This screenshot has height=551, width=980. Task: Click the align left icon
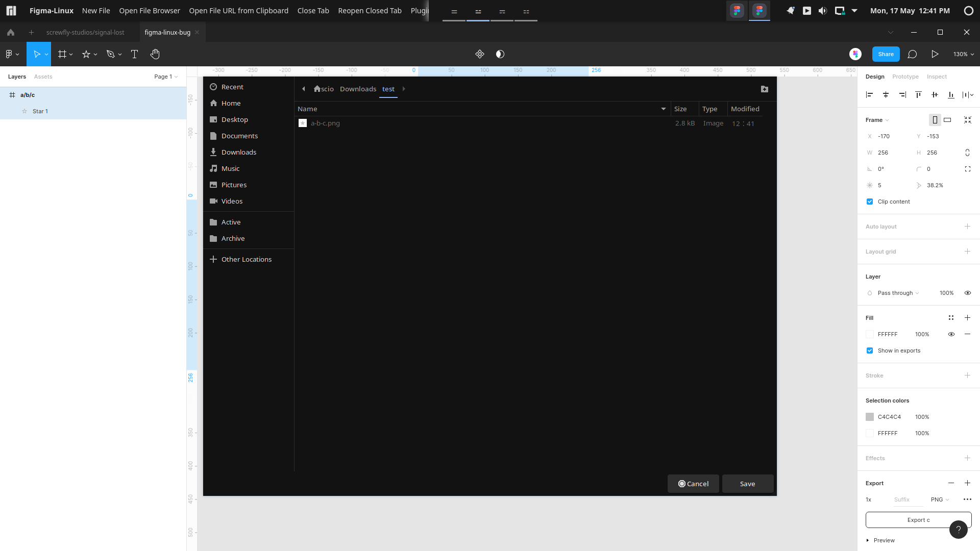tap(870, 94)
